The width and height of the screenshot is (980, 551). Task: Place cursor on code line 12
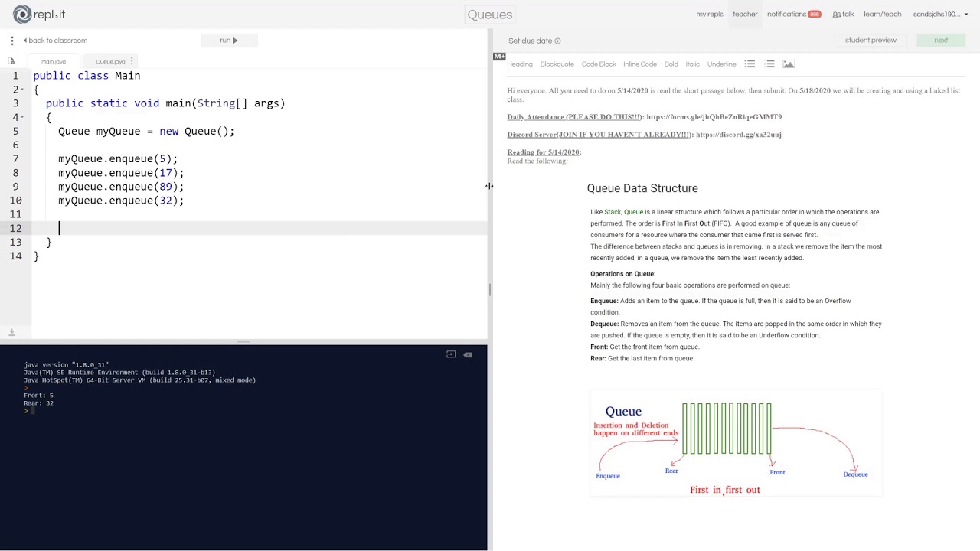coord(260,228)
